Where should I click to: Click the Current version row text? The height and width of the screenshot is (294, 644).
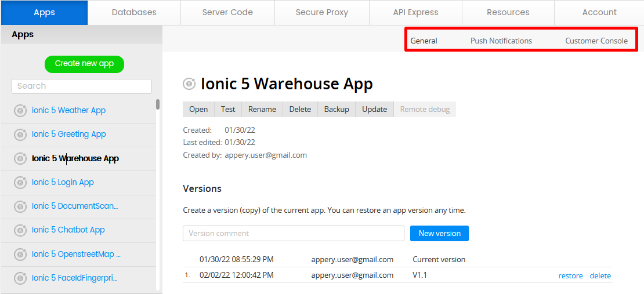point(439,260)
